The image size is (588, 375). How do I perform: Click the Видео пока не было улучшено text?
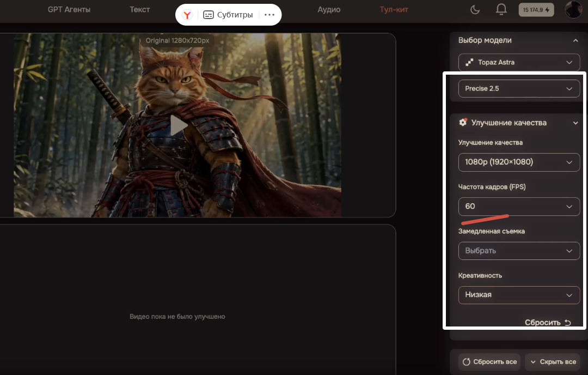click(177, 317)
